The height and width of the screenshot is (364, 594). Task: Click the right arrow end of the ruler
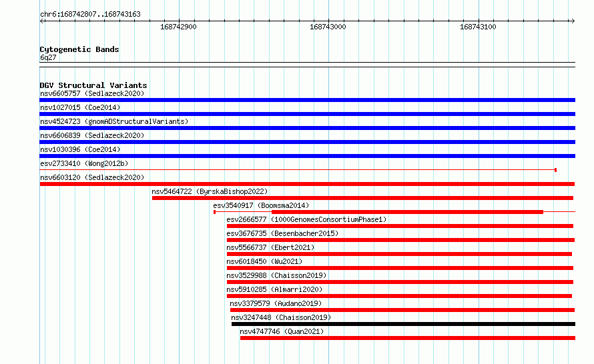tap(573, 21)
